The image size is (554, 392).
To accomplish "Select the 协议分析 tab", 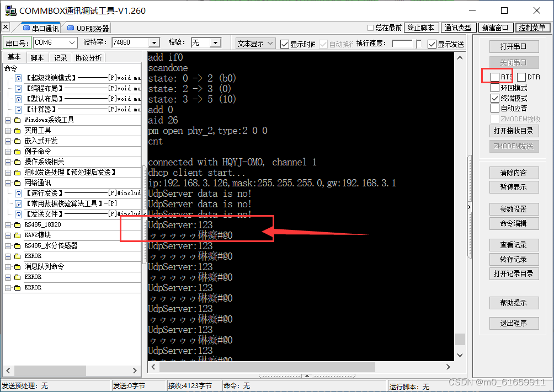I will point(88,58).
